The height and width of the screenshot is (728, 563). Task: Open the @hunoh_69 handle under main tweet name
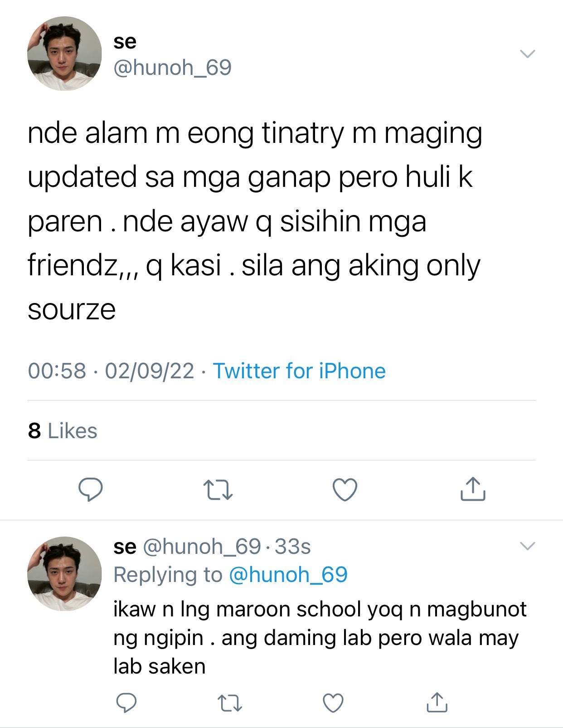pyautogui.click(x=172, y=68)
